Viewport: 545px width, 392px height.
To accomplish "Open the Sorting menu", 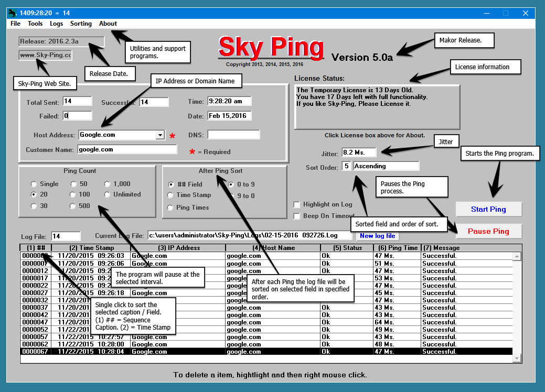I will coord(81,24).
